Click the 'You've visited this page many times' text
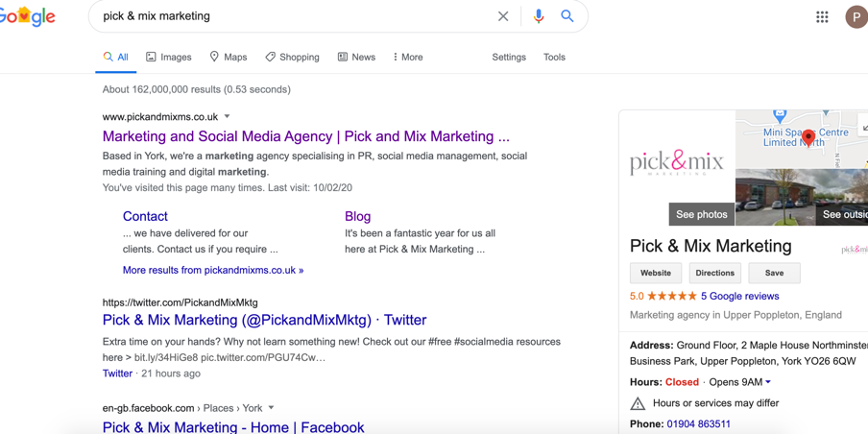Image resolution: width=868 pixels, height=434 pixels. tap(227, 187)
